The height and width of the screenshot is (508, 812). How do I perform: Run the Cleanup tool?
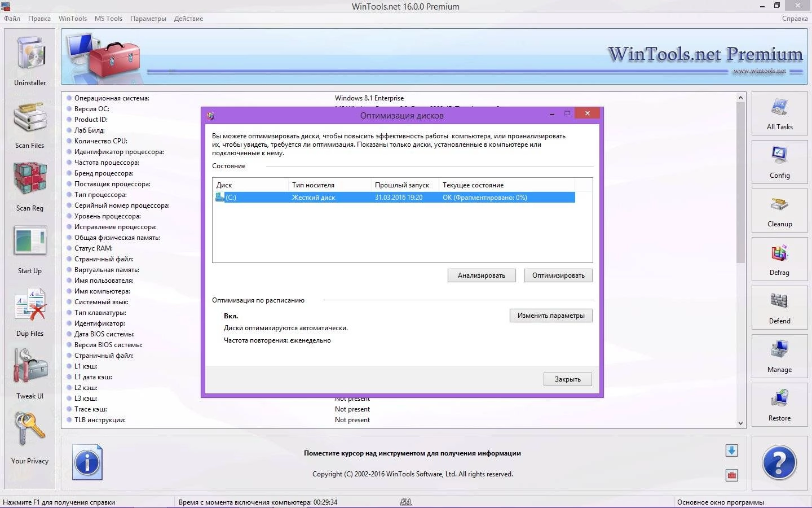(x=779, y=211)
